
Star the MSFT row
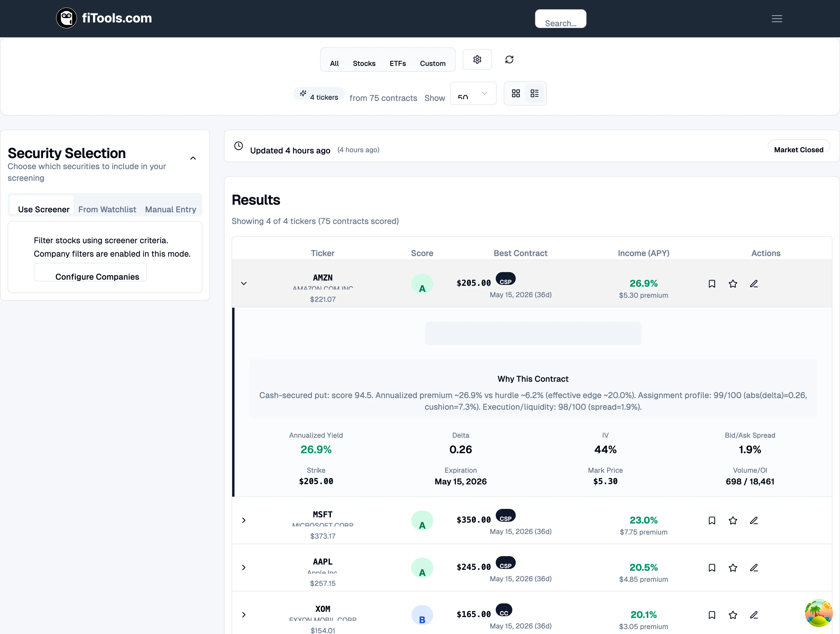[733, 521]
